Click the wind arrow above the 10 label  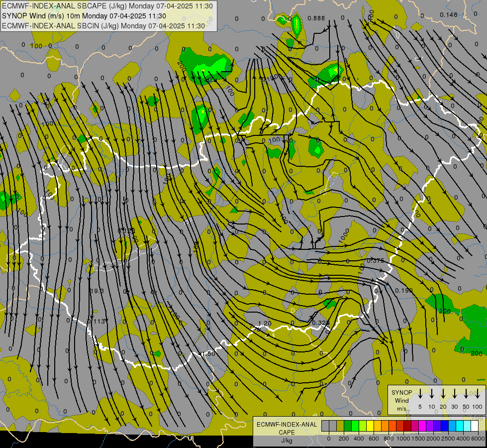click(432, 394)
